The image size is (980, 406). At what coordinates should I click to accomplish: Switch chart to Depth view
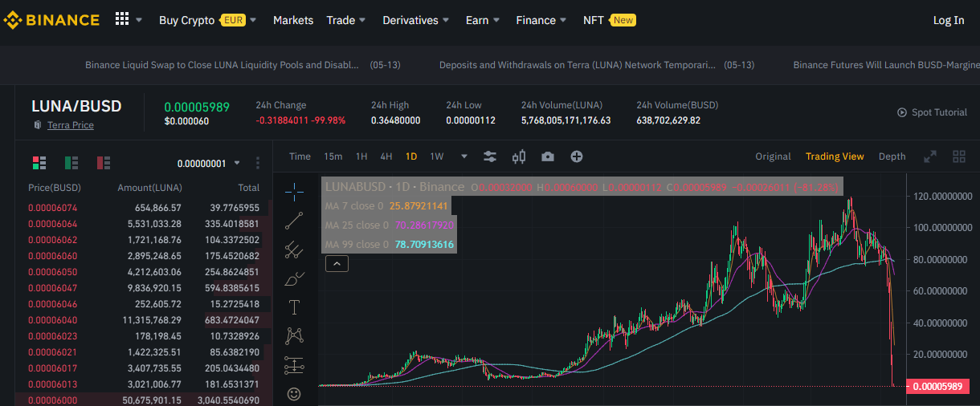[x=892, y=156]
